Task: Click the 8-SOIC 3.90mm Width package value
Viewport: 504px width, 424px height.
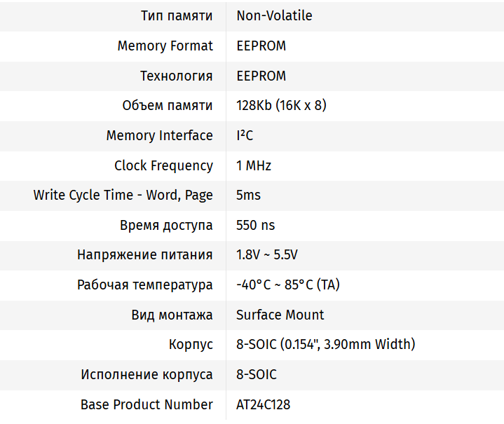Action: coord(325,344)
